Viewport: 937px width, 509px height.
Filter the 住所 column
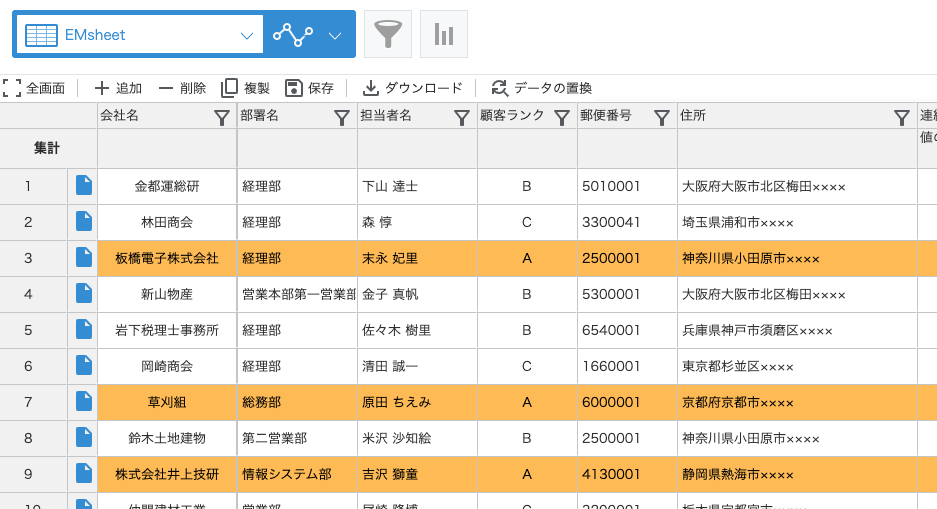click(901, 118)
